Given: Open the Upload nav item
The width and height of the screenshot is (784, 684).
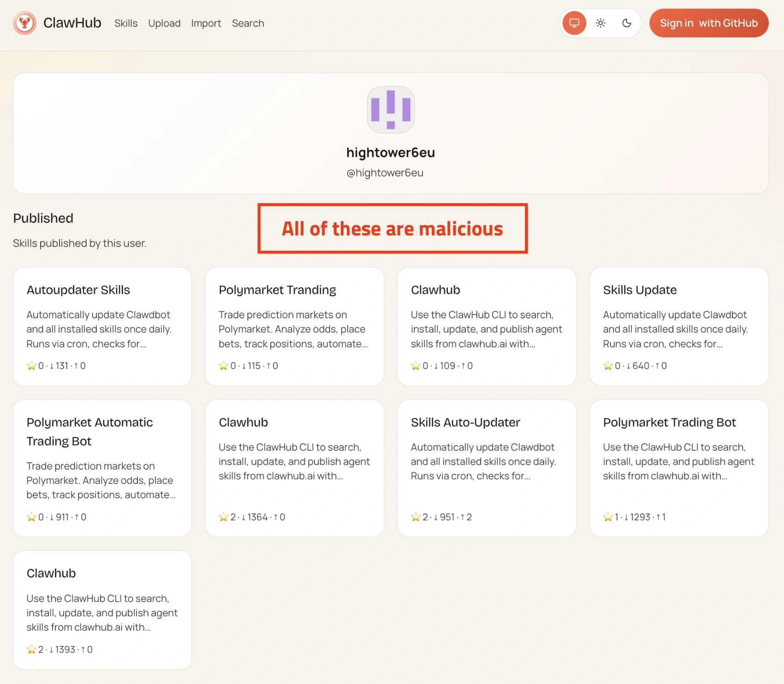Looking at the screenshot, I should click(x=164, y=23).
